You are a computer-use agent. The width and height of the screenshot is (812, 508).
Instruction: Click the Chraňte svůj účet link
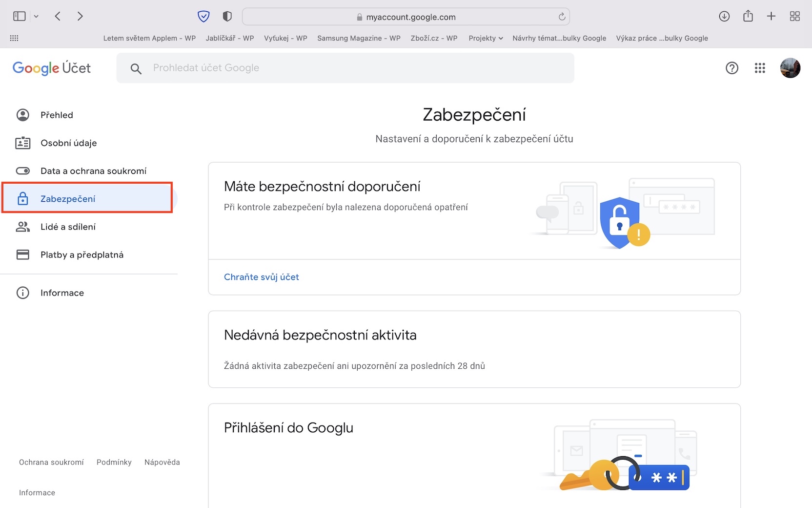pyautogui.click(x=262, y=277)
